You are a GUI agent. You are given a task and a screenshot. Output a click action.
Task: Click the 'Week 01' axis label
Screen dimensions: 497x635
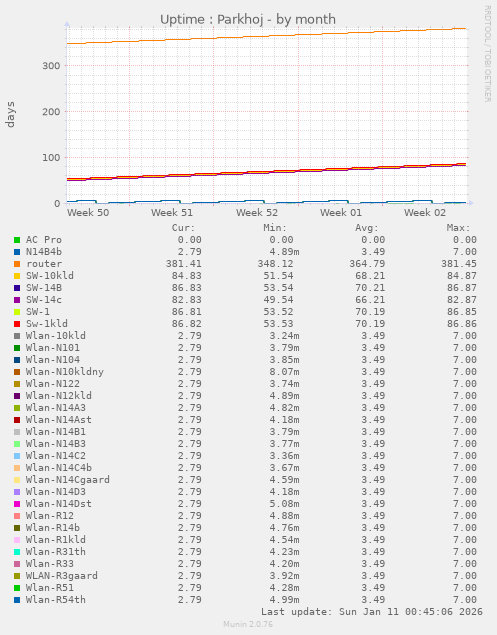pyautogui.click(x=341, y=213)
